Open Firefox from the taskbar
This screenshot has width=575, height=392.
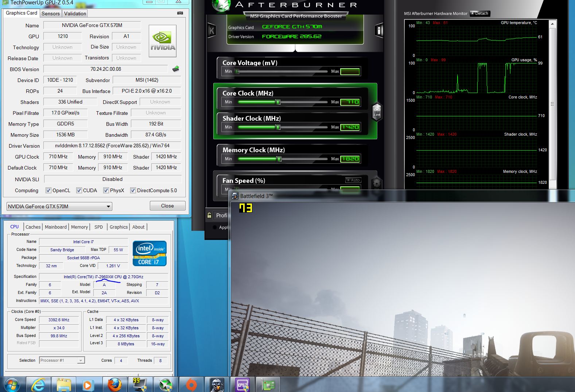tap(114, 385)
